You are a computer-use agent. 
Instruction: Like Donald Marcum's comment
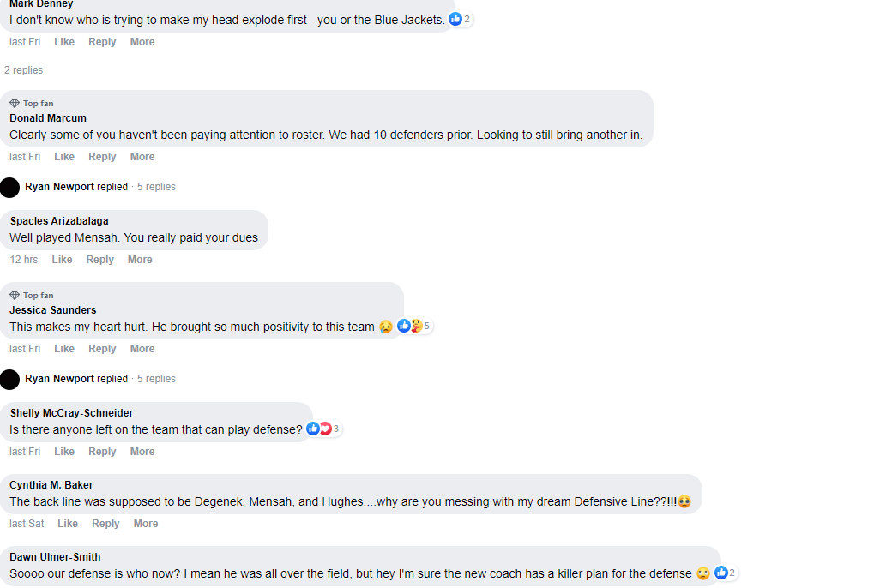coord(64,157)
